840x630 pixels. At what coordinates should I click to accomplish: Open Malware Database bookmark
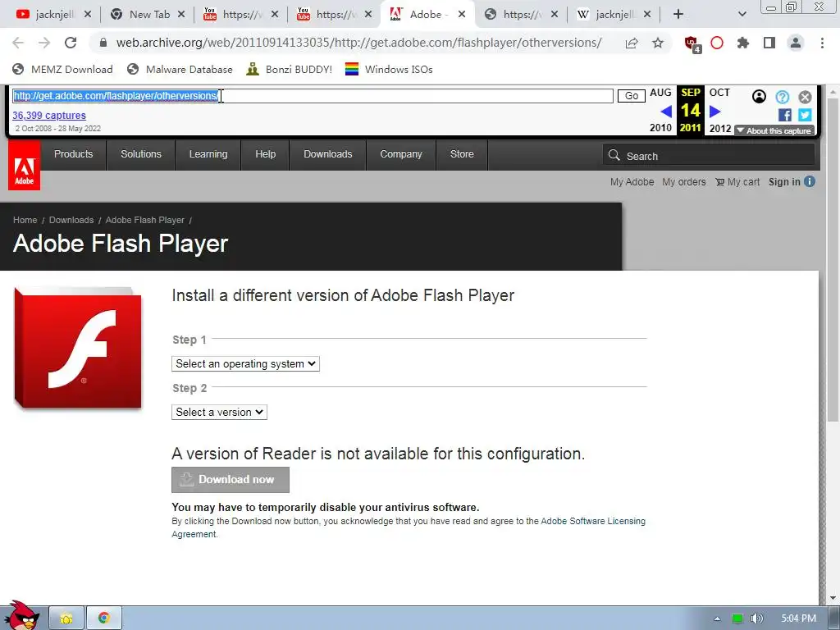pyautogui.click(x=180, y=69)
